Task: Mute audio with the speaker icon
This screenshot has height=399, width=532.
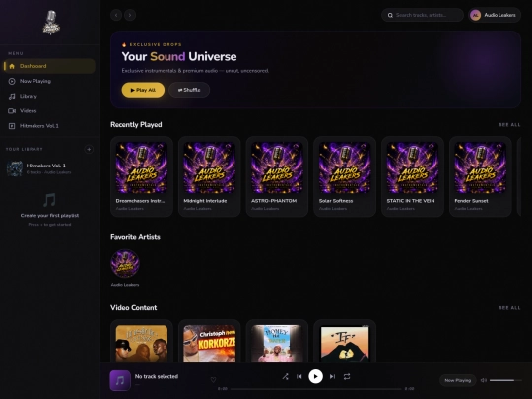Action: tap(484, 380)
